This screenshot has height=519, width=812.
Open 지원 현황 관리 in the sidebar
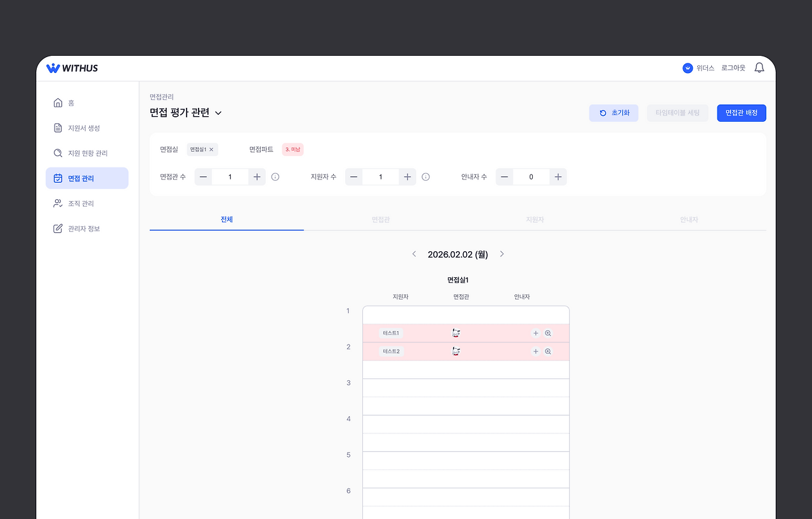87,153
